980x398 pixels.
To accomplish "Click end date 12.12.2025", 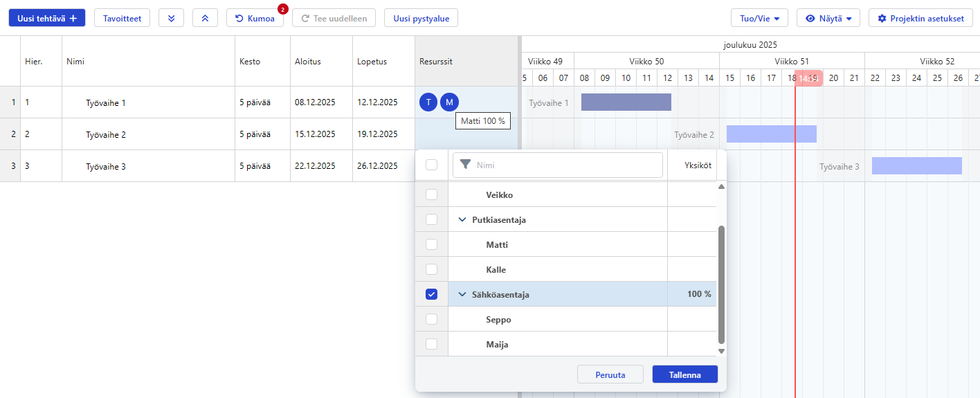I will coord(384,102).
